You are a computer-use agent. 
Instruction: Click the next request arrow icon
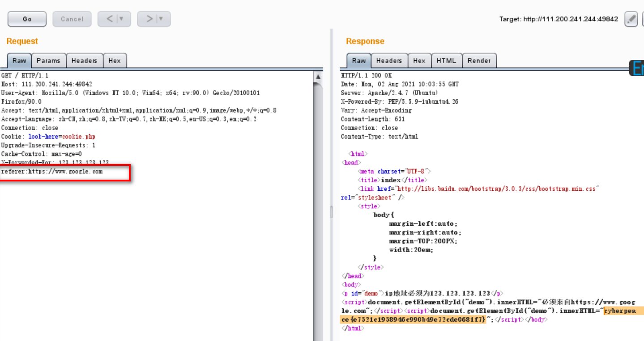click(x=150, y=19)
